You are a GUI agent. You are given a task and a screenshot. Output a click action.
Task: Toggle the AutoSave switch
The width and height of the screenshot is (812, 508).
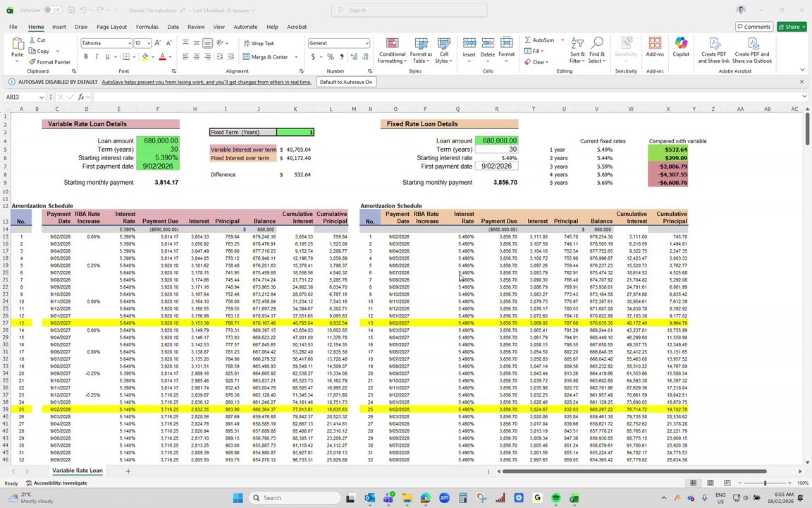coord(52,10)
